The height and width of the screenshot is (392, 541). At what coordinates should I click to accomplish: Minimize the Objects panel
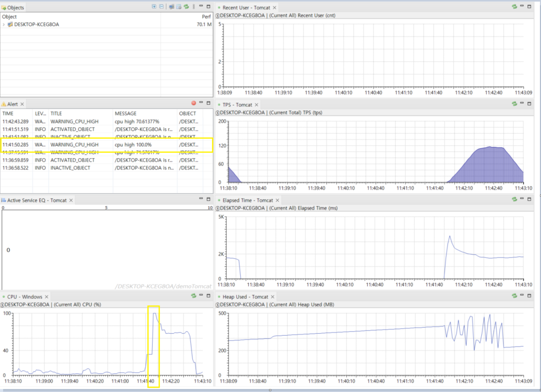(x=201, y=6)
